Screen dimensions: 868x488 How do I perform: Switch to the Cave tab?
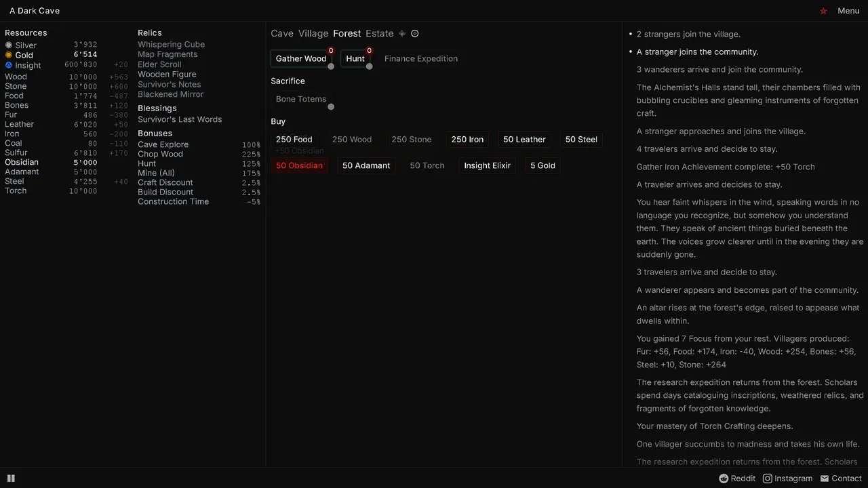tap(282, 33)
